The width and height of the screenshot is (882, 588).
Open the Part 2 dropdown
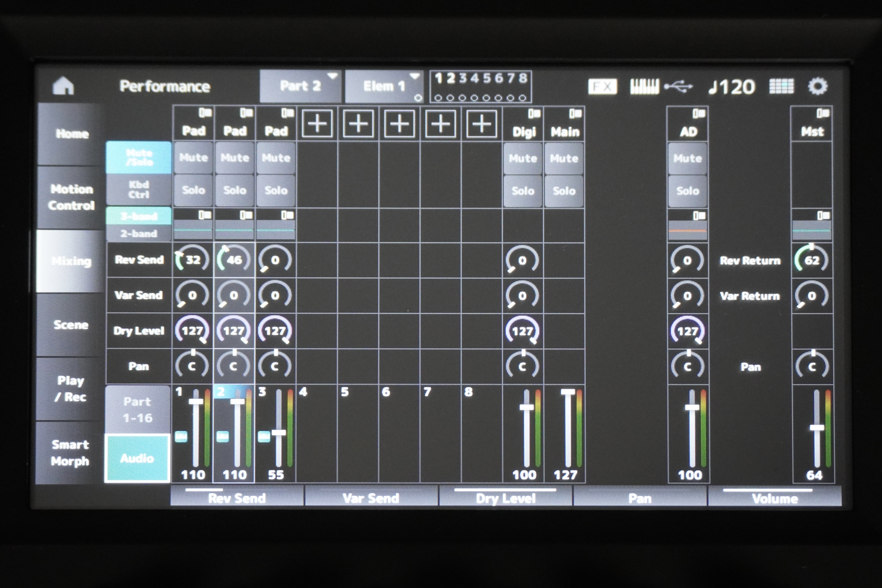[x=300, y=86]
